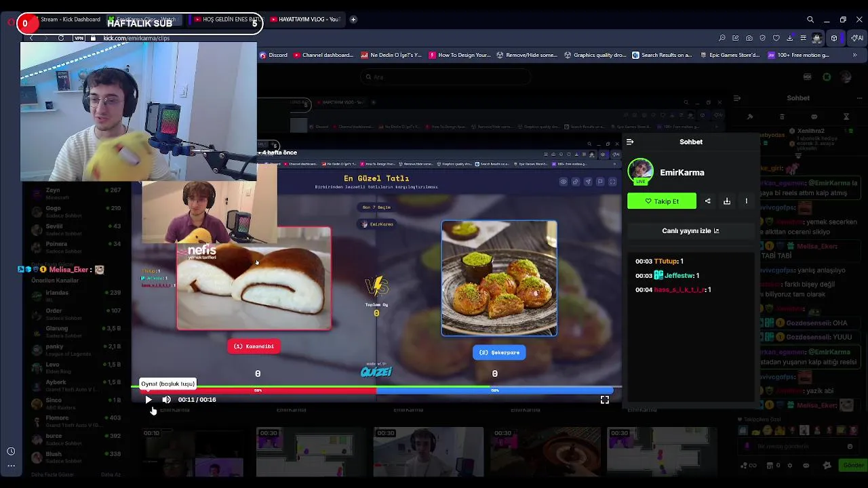This screenshot has height=488, width=868.
Task: Open the three-dot more options menu
Action: (x=747, y=201)
